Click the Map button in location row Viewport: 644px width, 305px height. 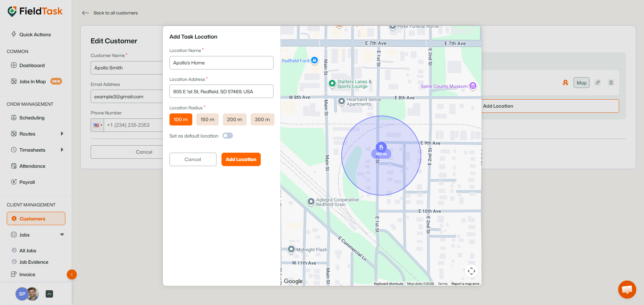582,83
